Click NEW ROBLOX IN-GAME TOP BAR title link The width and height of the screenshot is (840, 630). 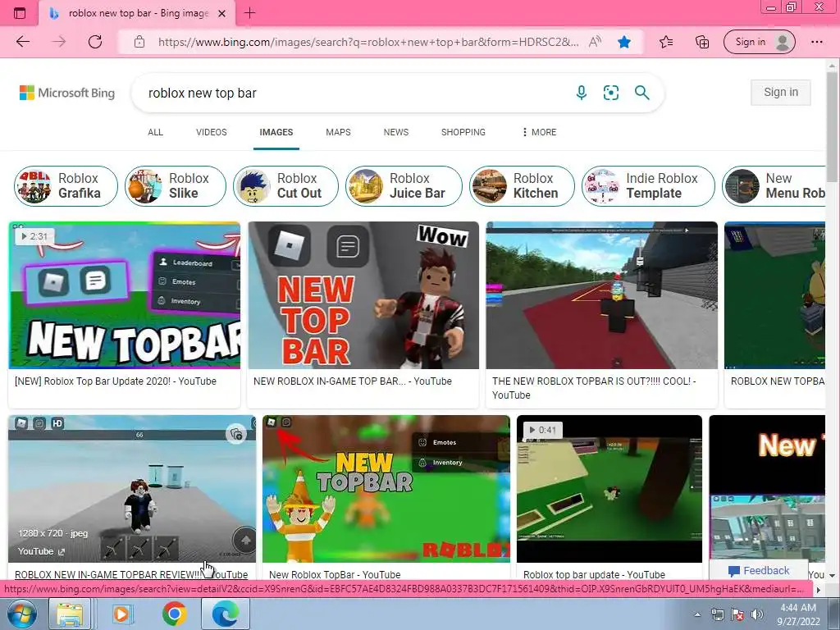point(353,381)
